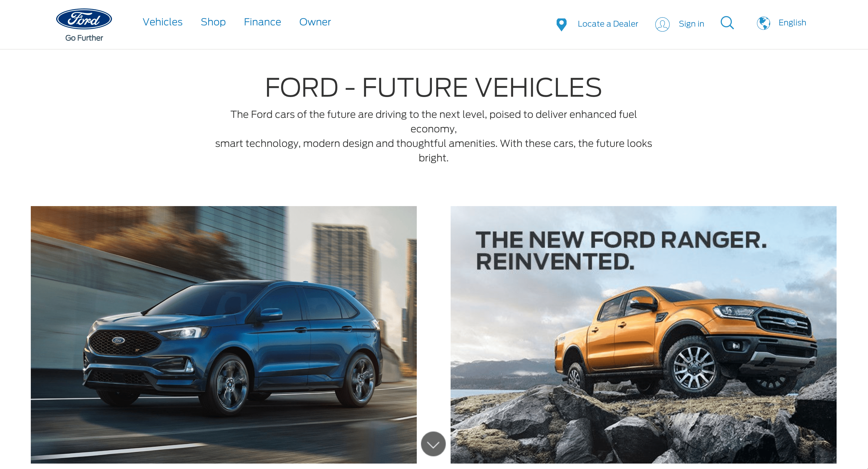Viewport: 868px width, 469px height.
Task: Click the Ford oval logo
Action: click(x=84, y=19)
